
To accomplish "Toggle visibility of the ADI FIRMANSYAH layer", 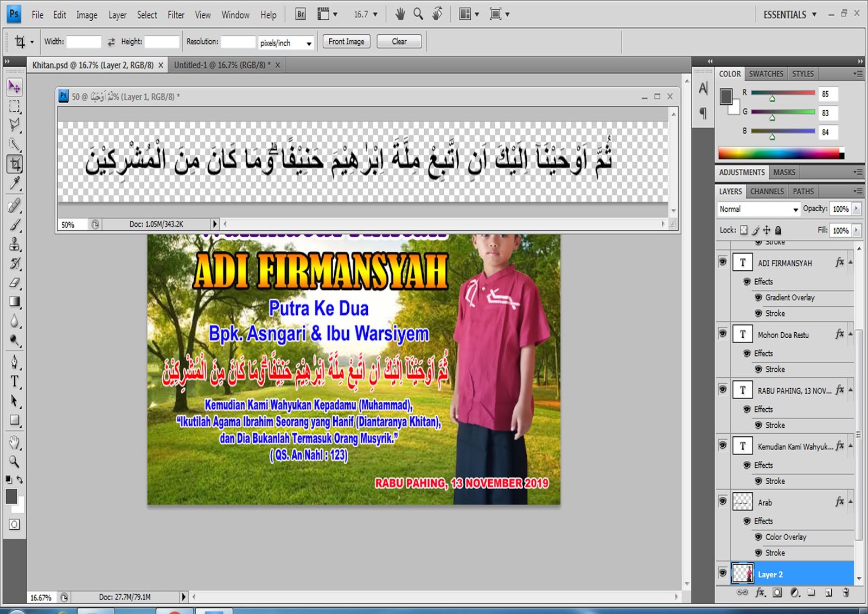I will 723,262.
